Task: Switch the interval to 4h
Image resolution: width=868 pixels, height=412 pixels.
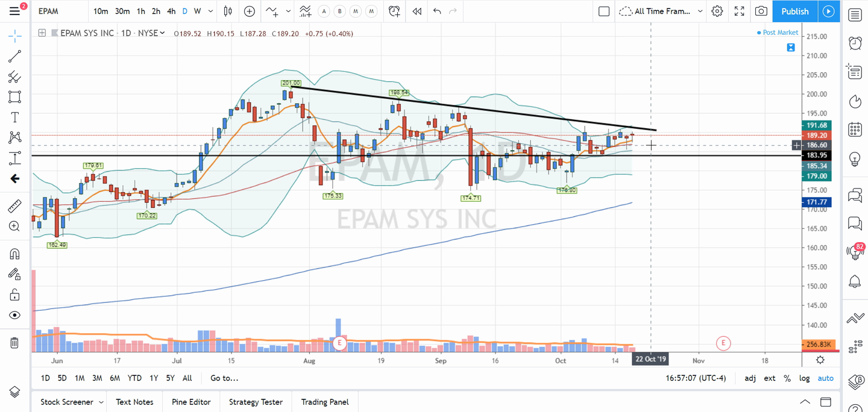Action: point(171,11)
